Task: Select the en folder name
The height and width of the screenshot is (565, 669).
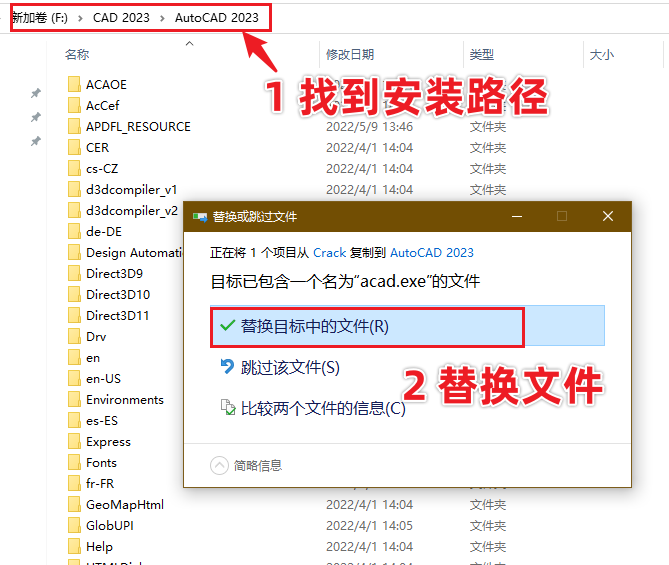Action: 93,358
